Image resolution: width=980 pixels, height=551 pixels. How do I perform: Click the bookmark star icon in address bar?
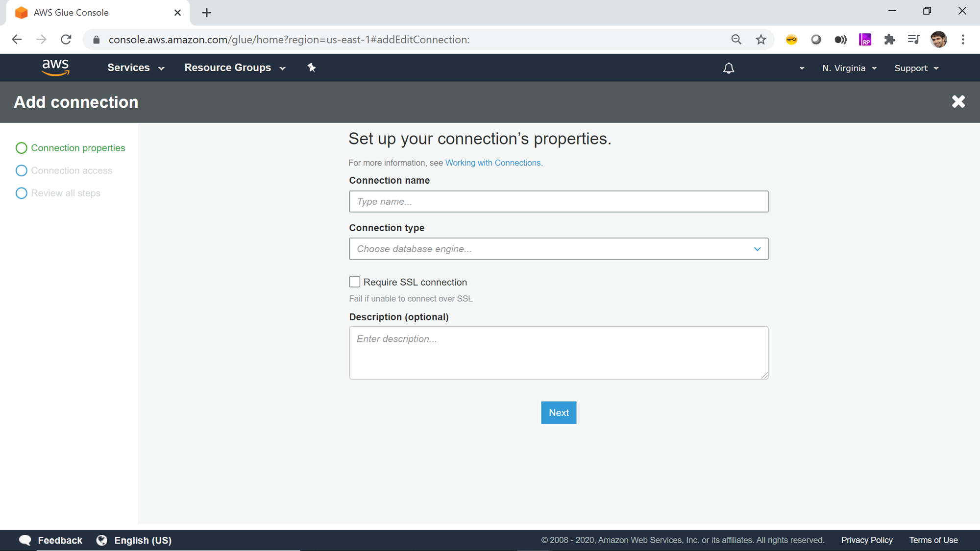(x=760, y=40)
